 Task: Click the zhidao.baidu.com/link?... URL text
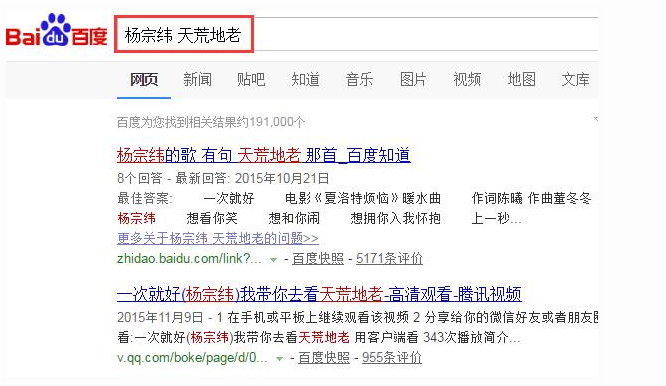coord(189,258)
